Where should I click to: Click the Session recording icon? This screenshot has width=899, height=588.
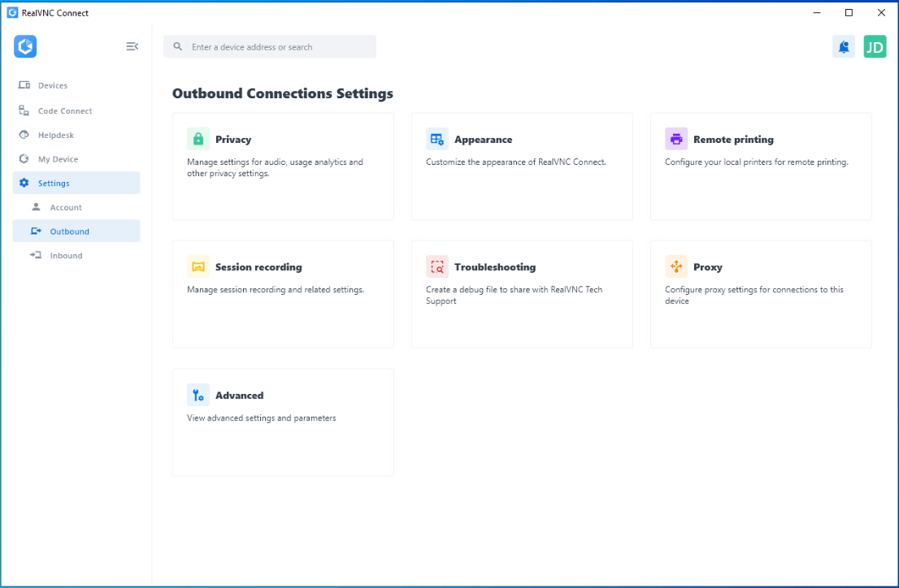click(x=198, y=266)
